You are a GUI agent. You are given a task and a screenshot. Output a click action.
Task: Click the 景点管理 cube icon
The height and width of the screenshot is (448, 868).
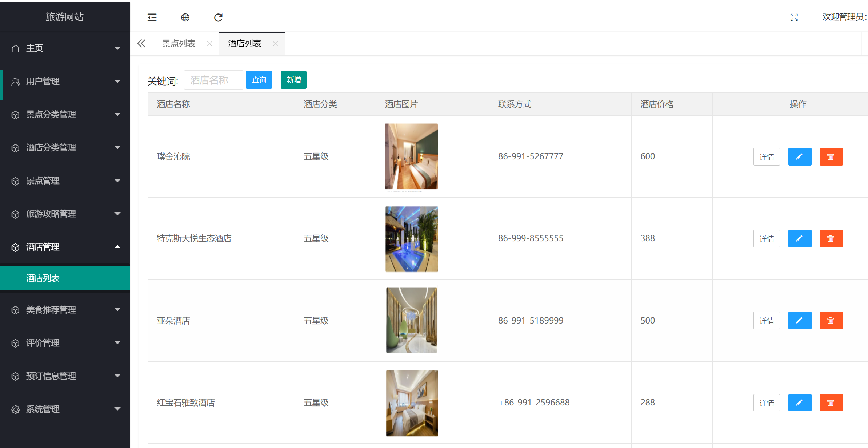coord(15,181)
